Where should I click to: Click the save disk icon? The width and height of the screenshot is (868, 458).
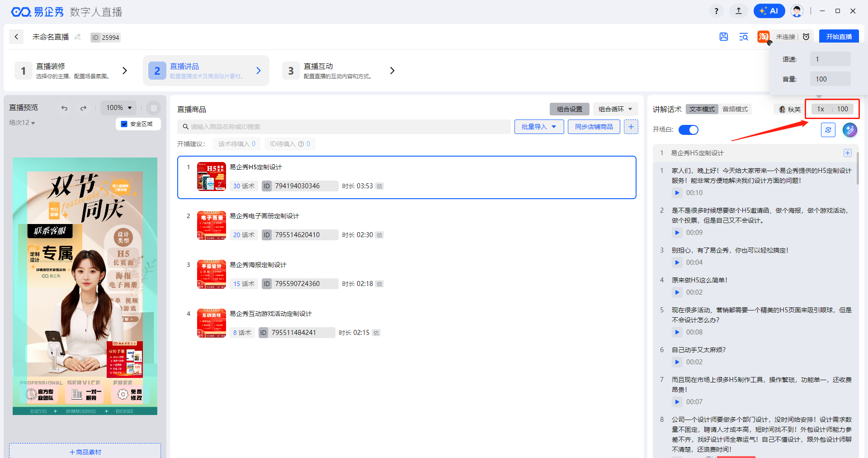pos(724,37)
